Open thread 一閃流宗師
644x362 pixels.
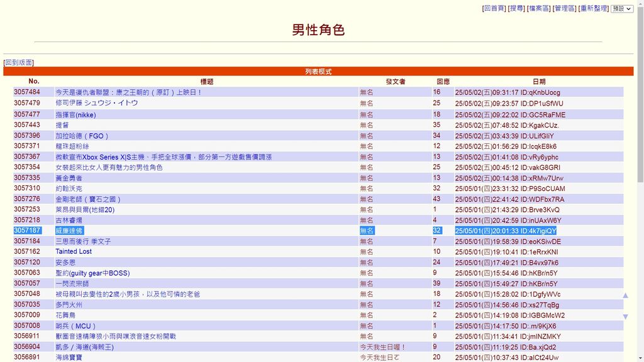pos(72,283)
